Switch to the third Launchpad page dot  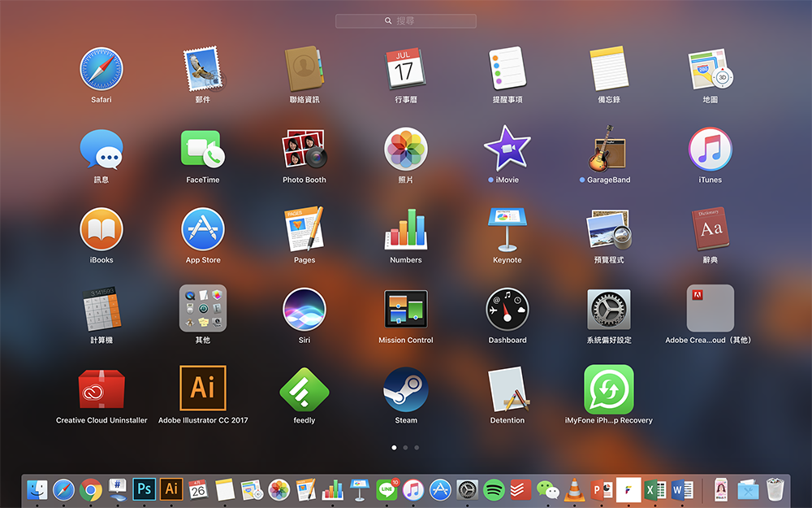pyautogui.click(x=417, y=447)
